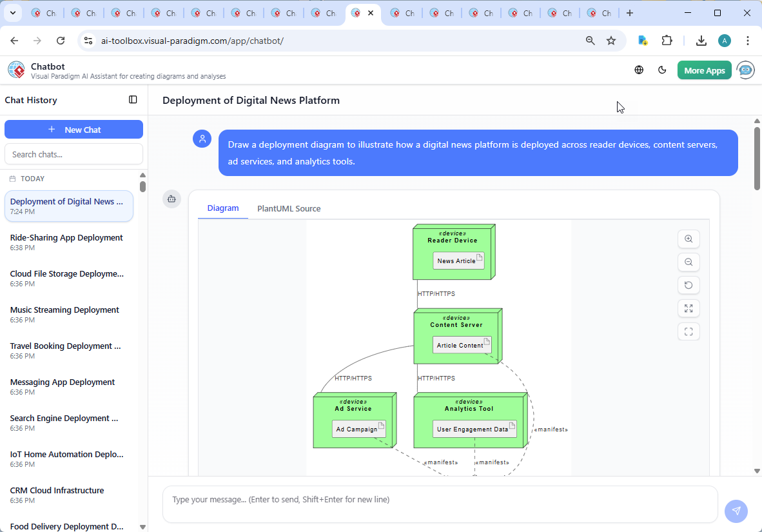Expand the diagram to full screen
The image size is (762, 532).
(x=689, y=308)
